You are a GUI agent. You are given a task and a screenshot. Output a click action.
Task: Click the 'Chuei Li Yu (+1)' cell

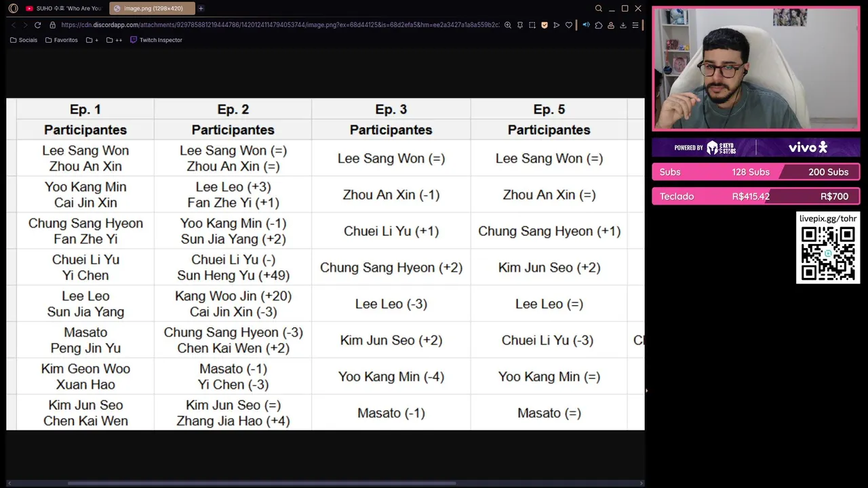[x=391, y=231]
